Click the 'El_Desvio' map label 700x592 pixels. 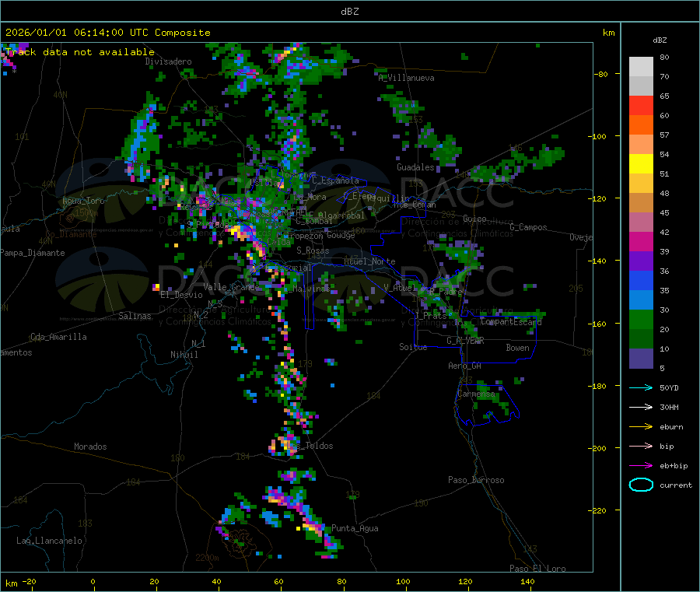tap(181, 295)
